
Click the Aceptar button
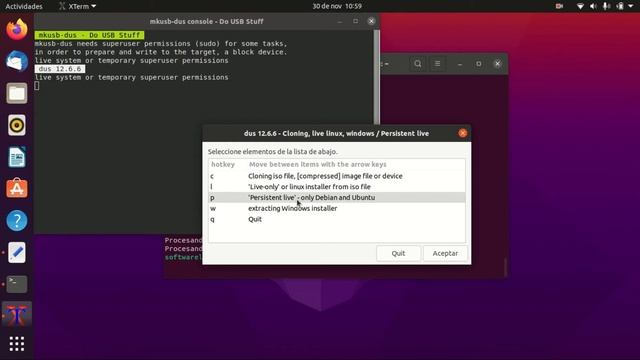coord(445,253)
